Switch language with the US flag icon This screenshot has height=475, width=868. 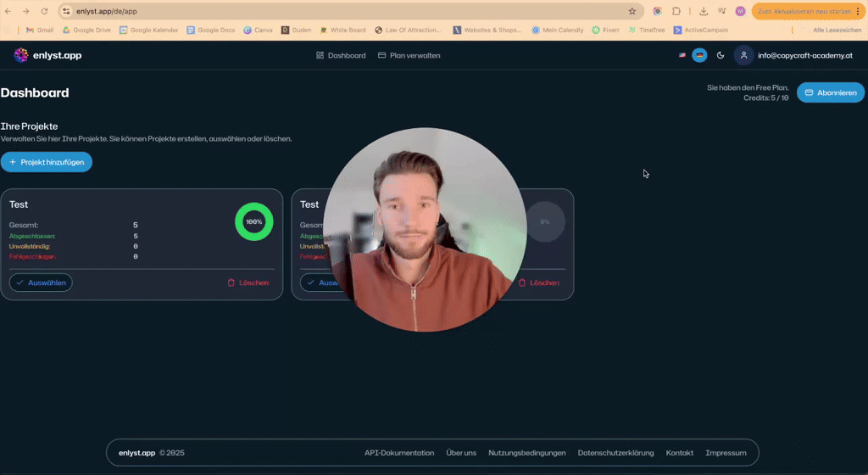[x=682, y=55]
